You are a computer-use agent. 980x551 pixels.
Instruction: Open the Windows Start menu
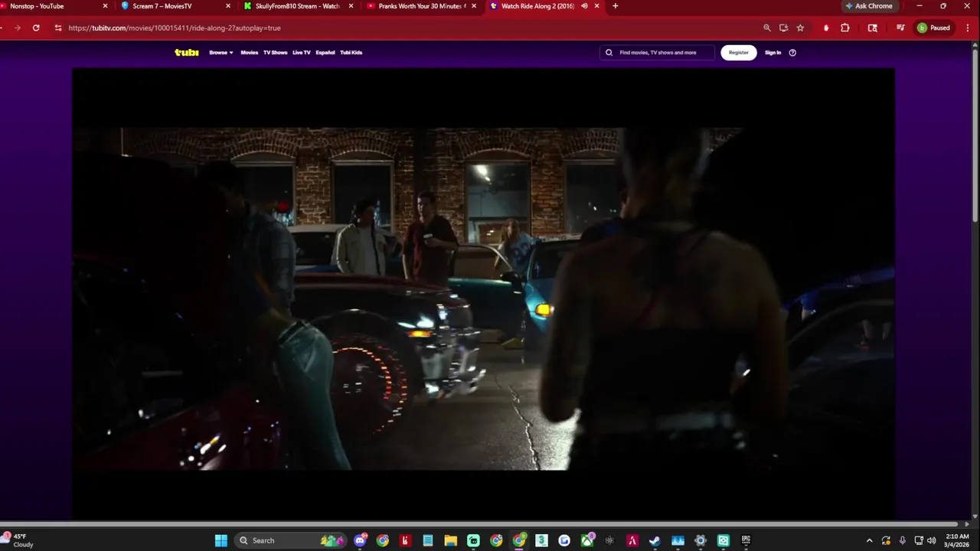[221, 540]
